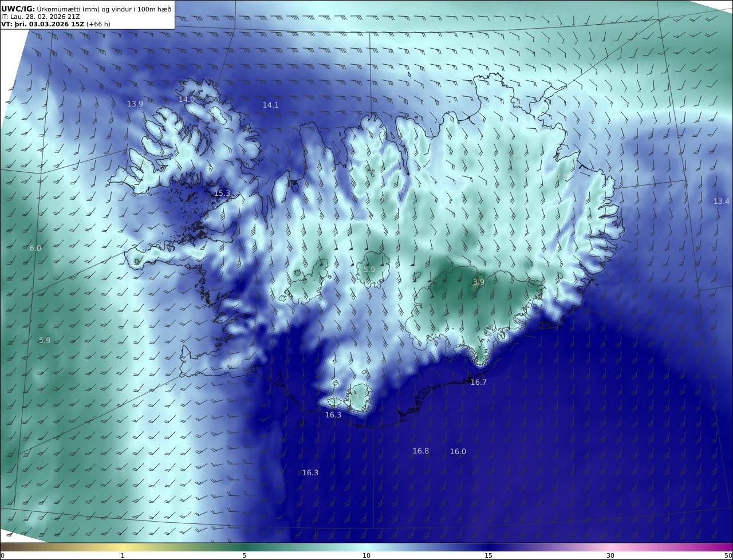Click the dark green part of the colorbar

pyautogui.click(x=245, y=547)
